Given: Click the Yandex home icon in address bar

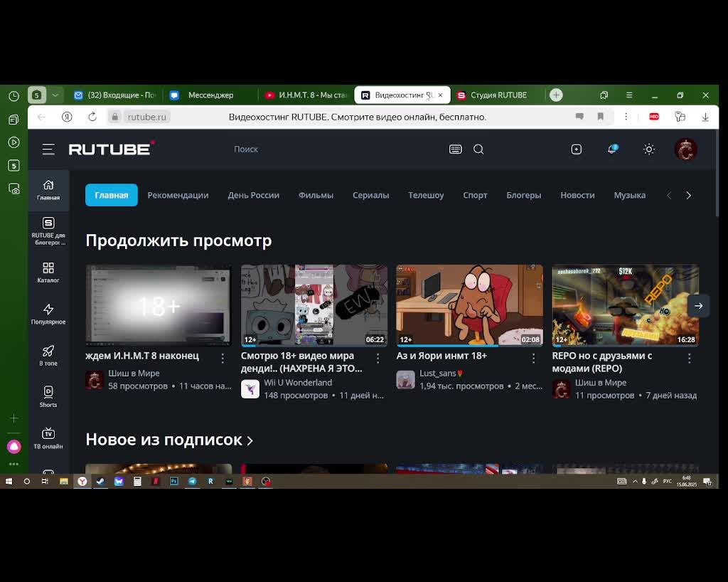Looking at the screenshot, I should [x=67, y=117].
